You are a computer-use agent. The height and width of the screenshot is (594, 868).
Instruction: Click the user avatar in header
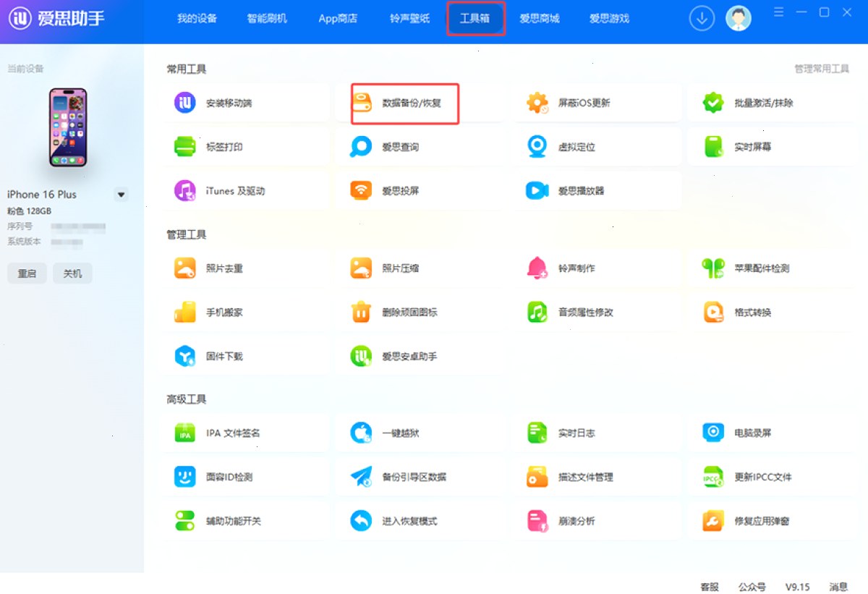click(x=739, y=19)
